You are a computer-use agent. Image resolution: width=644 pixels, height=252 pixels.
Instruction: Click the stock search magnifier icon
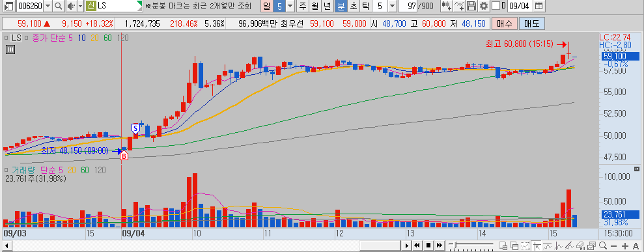tap(59, 6)
